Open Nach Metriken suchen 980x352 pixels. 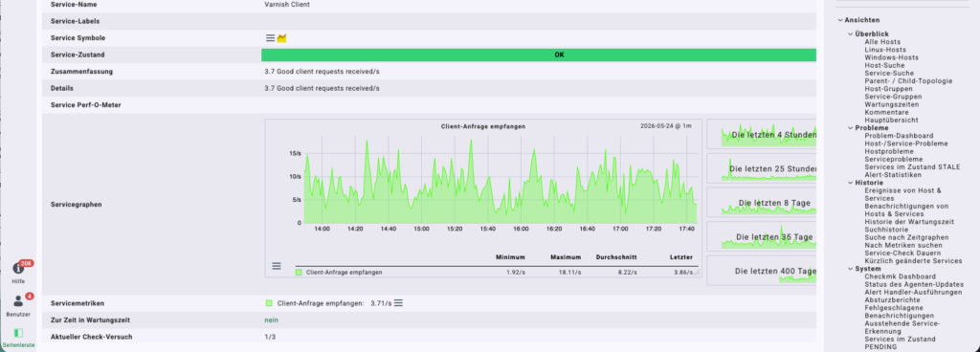[902, 245]
